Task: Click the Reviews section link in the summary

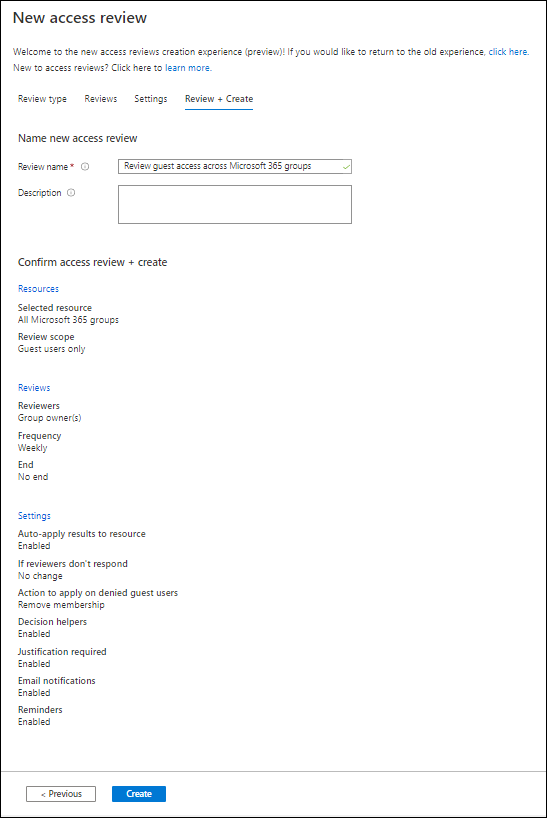Action: click(x=34, y=388)
